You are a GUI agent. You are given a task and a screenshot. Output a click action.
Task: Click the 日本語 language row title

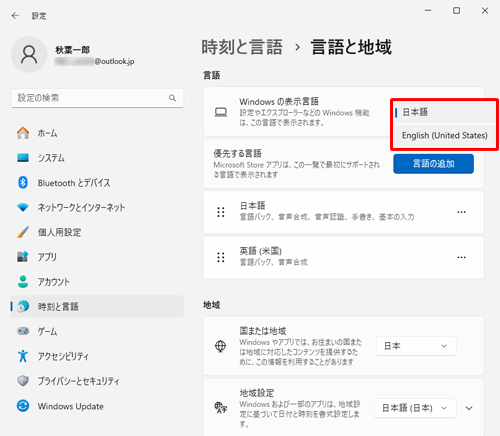(x=253, y=206)
